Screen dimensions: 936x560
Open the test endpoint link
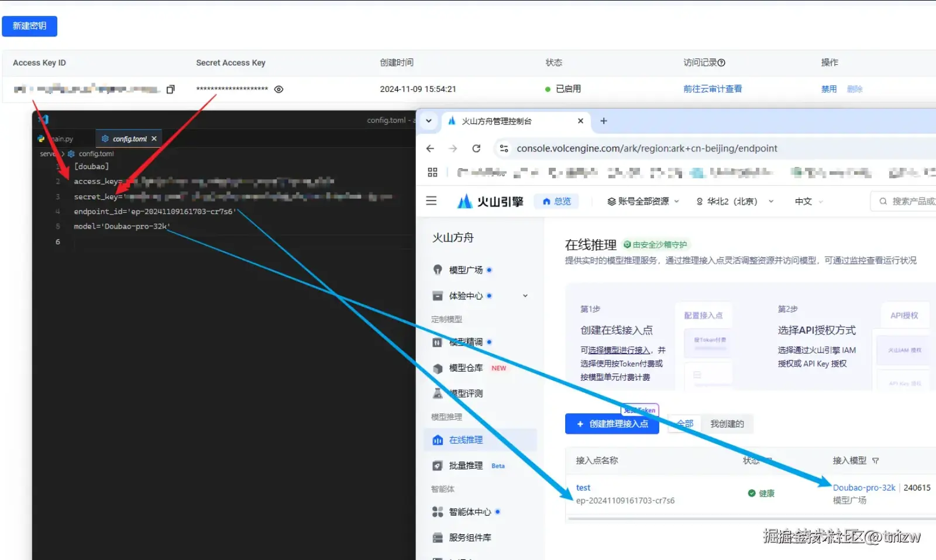pos(583,488)
